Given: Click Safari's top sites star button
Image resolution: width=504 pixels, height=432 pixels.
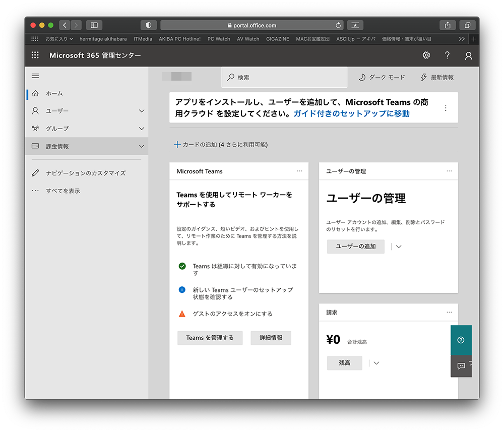Looking at the screenshot, I should 355,25.
